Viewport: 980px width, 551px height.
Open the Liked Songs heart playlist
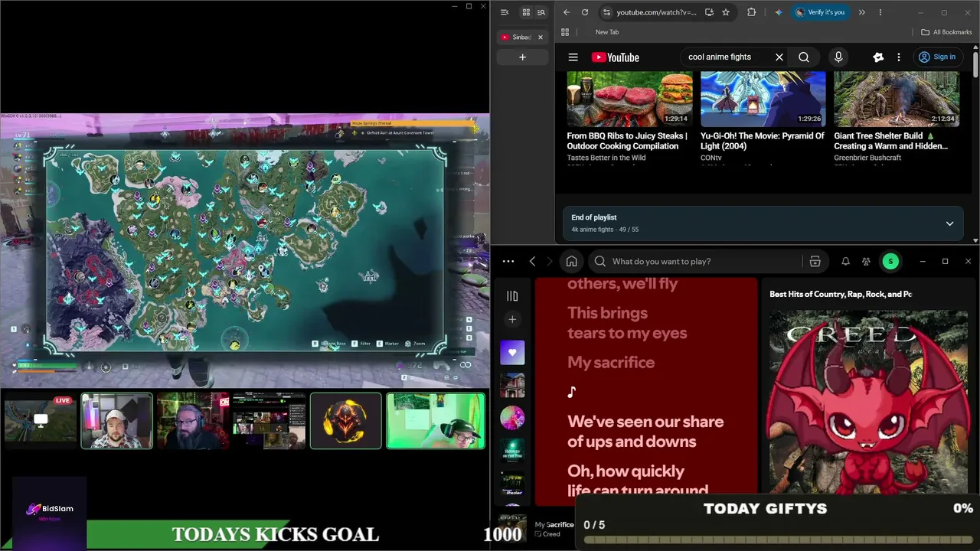point(512,353)
